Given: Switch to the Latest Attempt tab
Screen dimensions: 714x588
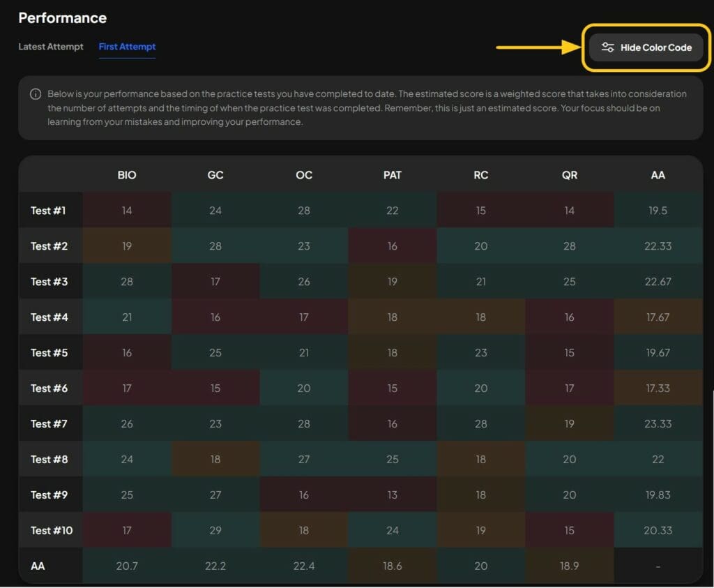Looking at the screenshot, I should [x=50, y=47].
